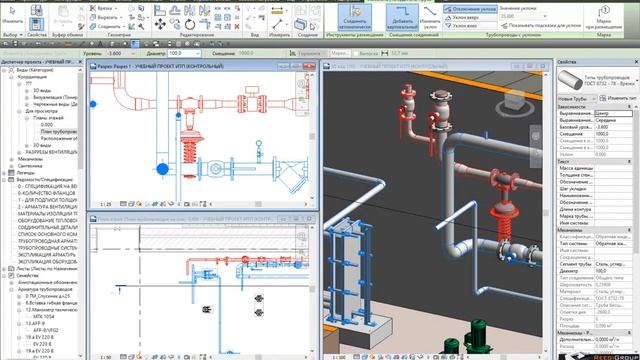This screenshot has height=360, width=640.
Task: Collapse the Семейства node in project browser
Action: (4, 276)
